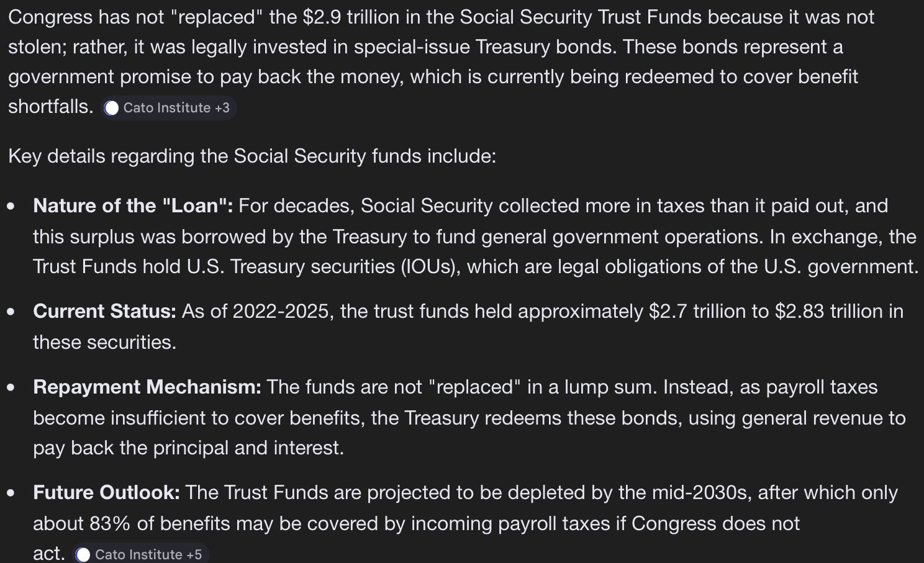Click the Cato Institute logo in the +3 citation
The width and height of the screenshot is (924, 563).
pyautogui.click(x=112, y=108)
